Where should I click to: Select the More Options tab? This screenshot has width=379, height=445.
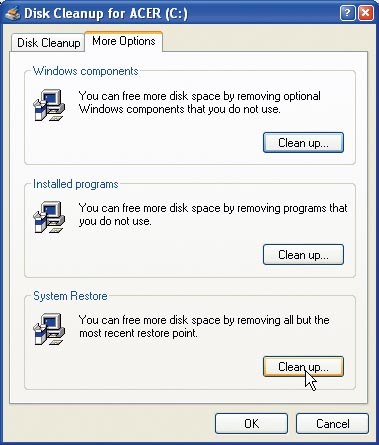(124, 41)
